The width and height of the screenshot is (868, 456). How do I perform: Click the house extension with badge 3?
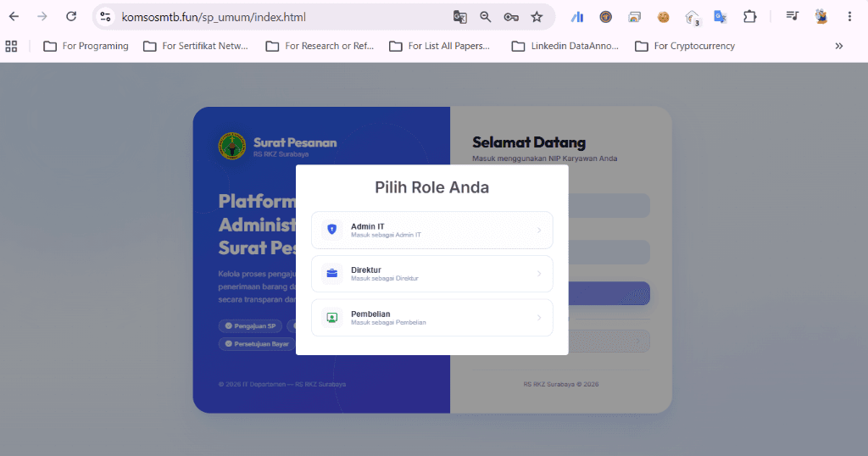point(693,18)
